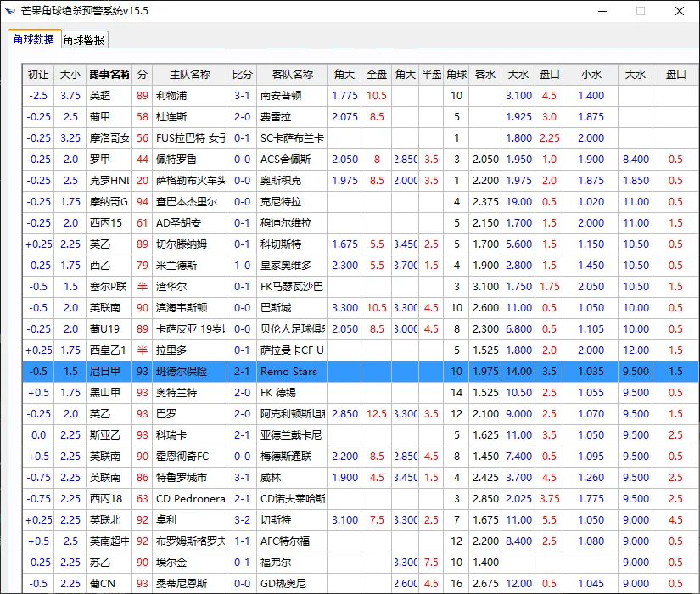Click the leftmost 盘口 column header
The height and width of the screenshot is (594, 700).
tap(549, 74)
